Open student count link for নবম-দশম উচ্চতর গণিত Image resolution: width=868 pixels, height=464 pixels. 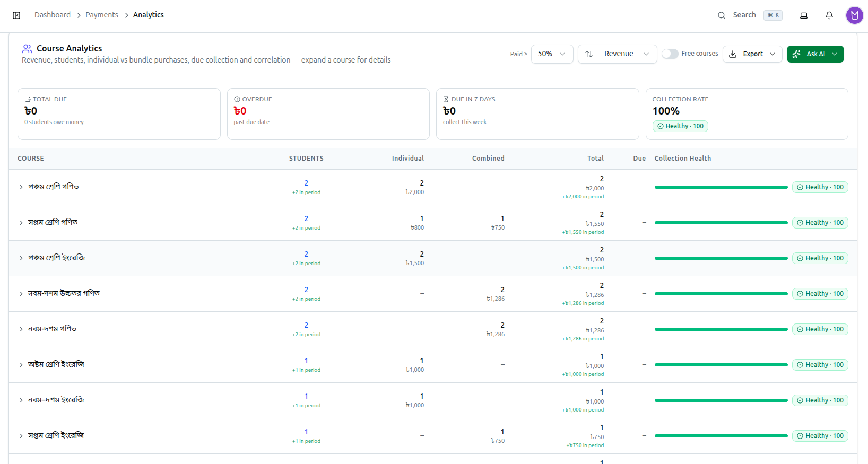(x=306, y=290)
